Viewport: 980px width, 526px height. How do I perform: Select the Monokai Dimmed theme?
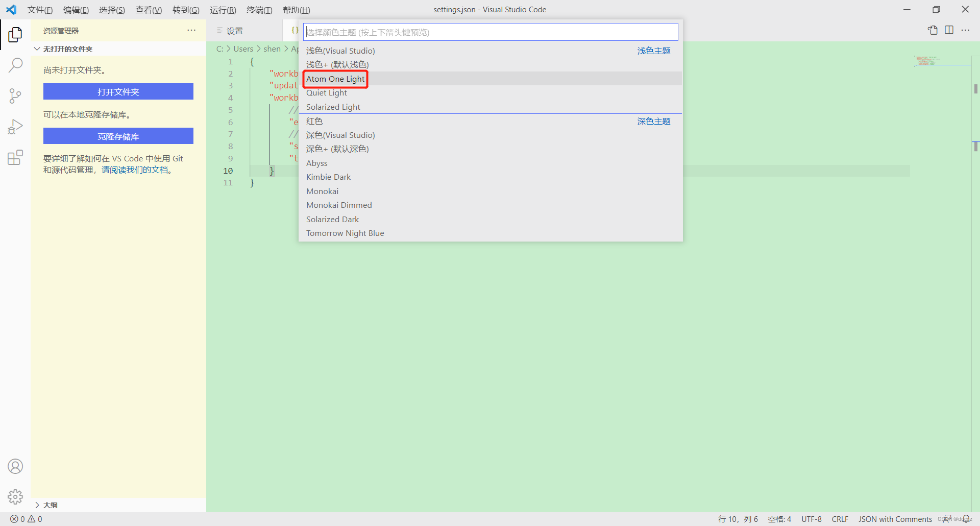pos(491,205)
